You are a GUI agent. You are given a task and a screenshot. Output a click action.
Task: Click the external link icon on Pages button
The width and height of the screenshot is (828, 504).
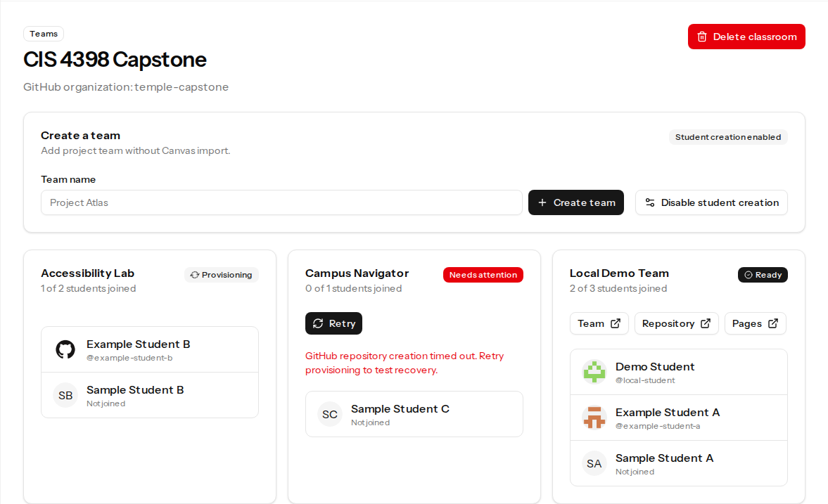pos(773,323)
